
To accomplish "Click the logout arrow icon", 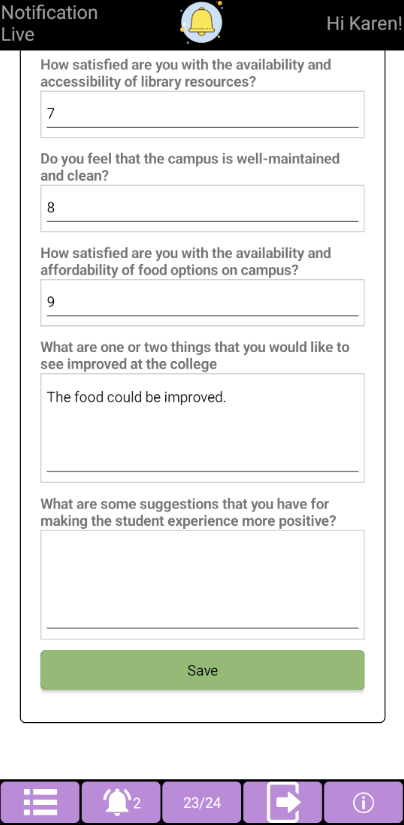I will tap(282, 802).
